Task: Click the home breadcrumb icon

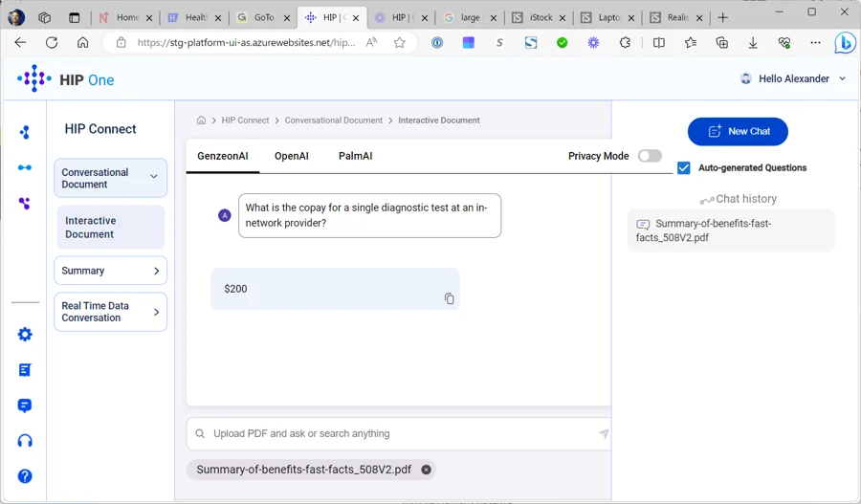Action: (x=201, y=121)
